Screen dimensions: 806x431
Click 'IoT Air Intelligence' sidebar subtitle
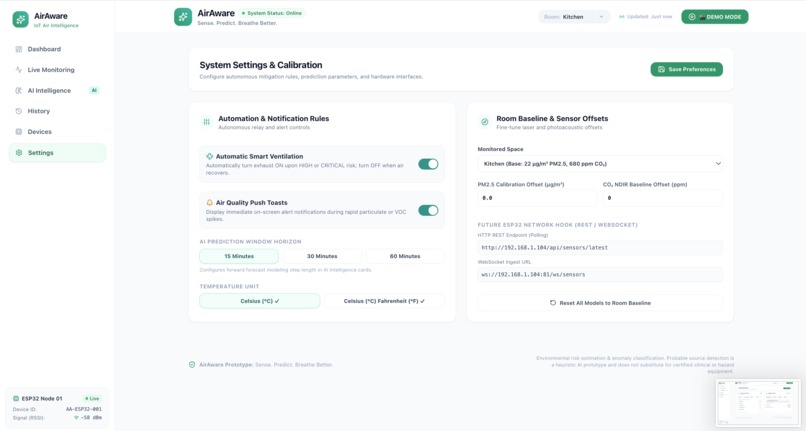tap(56, 26)
